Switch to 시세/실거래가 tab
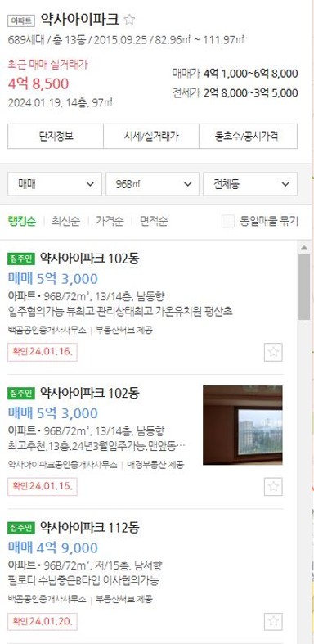This screenshot has width=314, height=644. pyautogui.click(x=151, y=136)
